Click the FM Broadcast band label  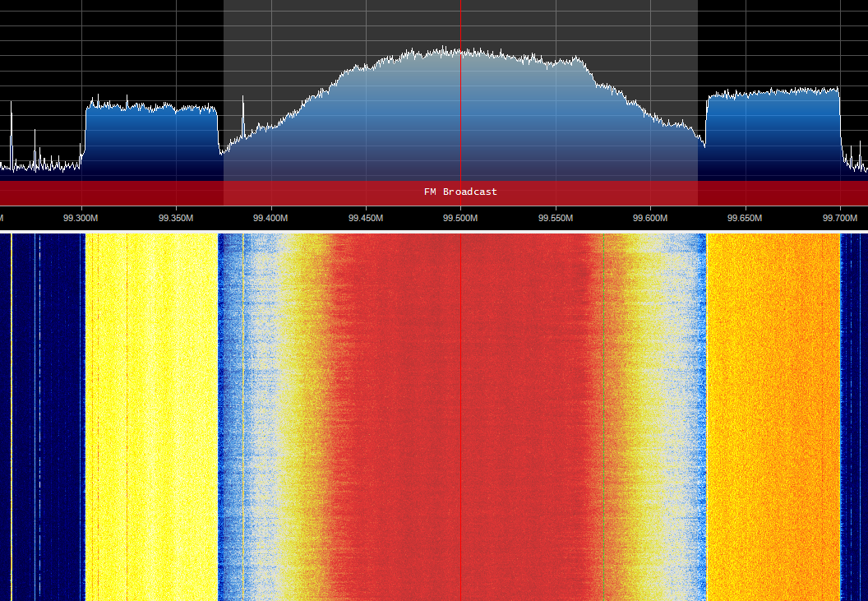click(x=460, y=192)
